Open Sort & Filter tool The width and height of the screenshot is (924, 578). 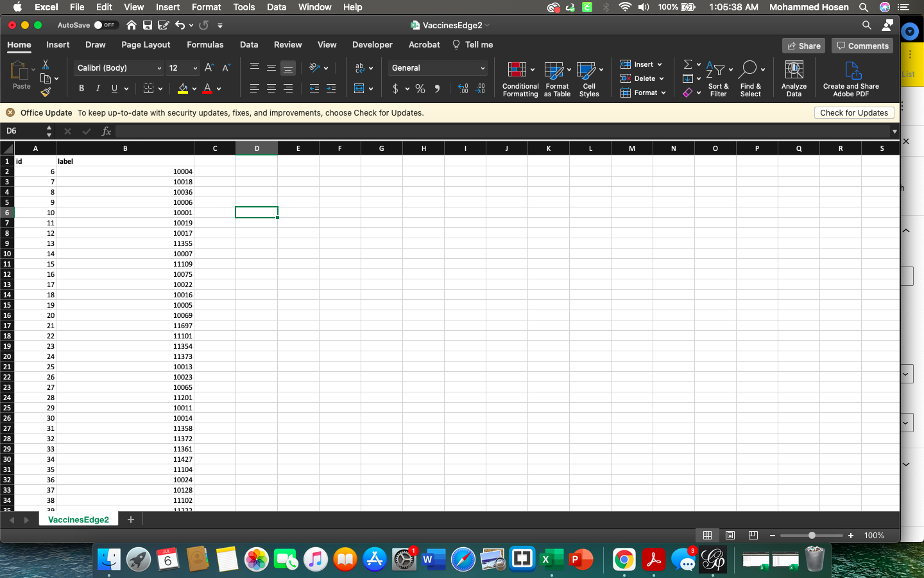coord(718,79)
